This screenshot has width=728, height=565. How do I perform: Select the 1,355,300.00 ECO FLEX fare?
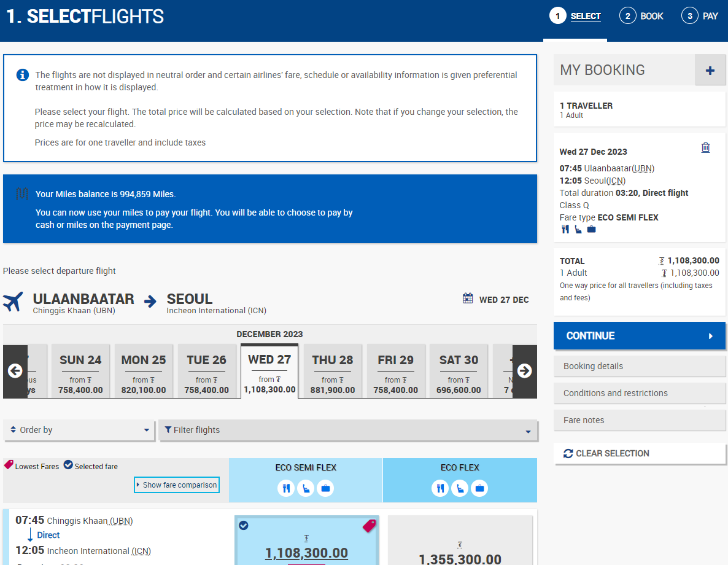point(460,540)
